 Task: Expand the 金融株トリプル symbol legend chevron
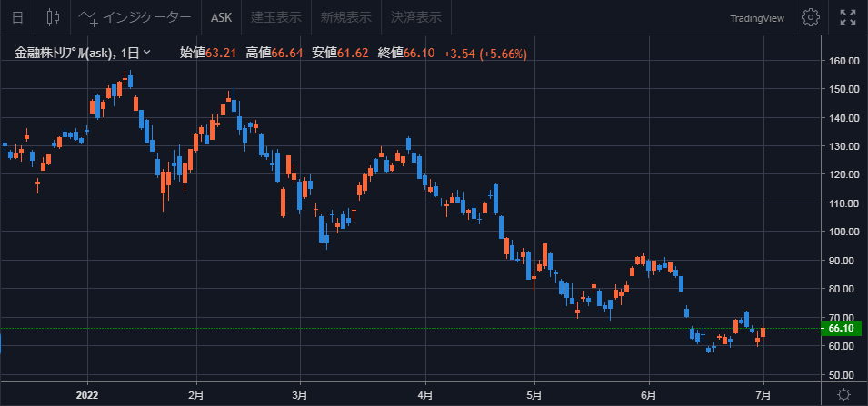click(x=146, y=53)
